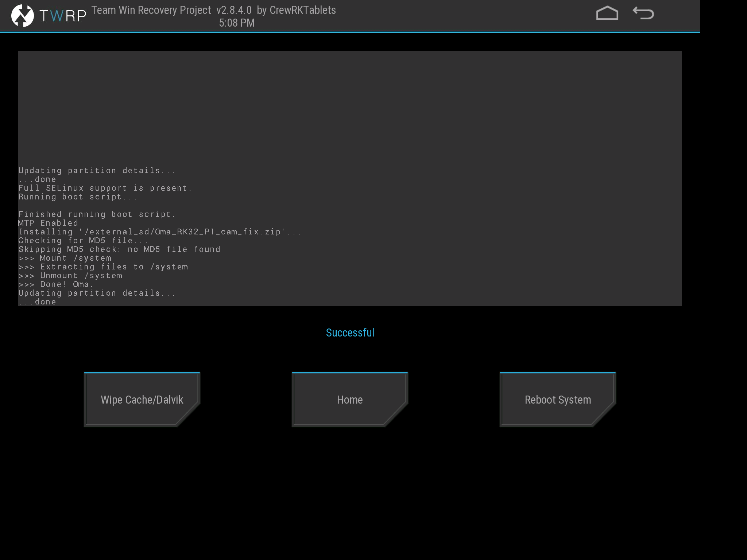Screen dimensions: 747x560
Task: Tap the back arrow icon
Action: tap(643, 13)
